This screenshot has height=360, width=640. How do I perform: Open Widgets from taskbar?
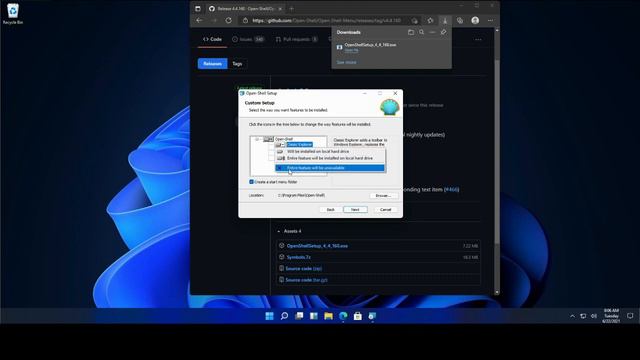point(313,316)
